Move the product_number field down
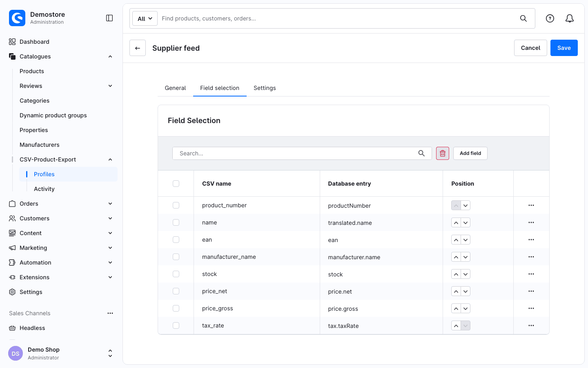588x368 pixels. (465, 205)
